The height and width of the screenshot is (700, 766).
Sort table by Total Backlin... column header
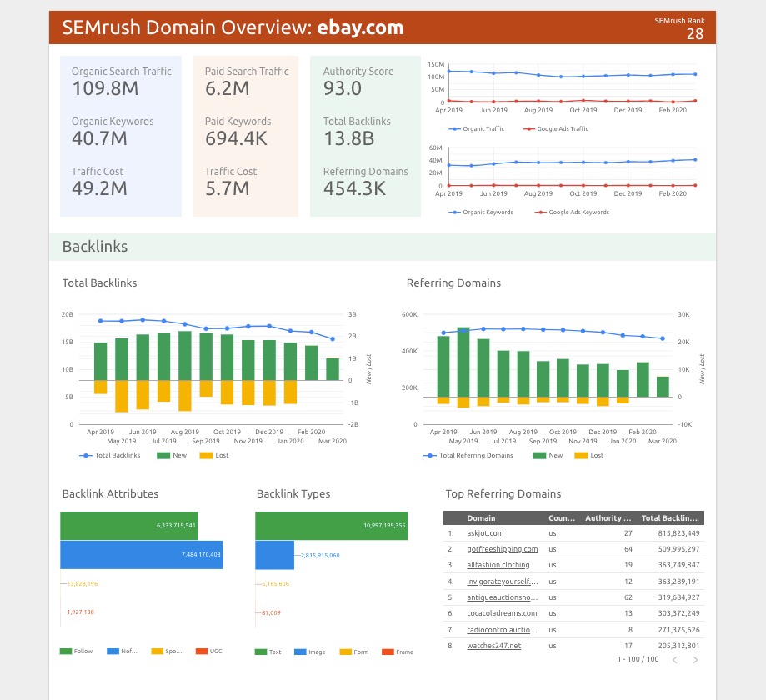coord(669,518)
